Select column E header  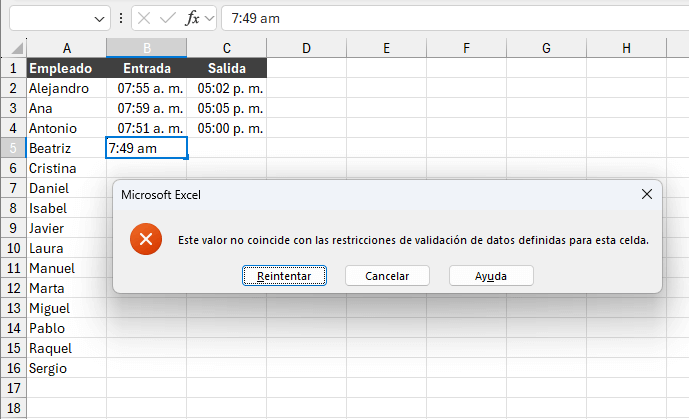386,48
